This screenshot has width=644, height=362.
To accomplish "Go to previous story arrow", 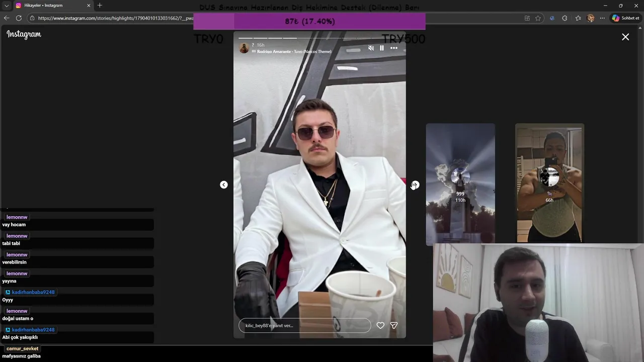I will pyautogui.click(x=224, y=185).
